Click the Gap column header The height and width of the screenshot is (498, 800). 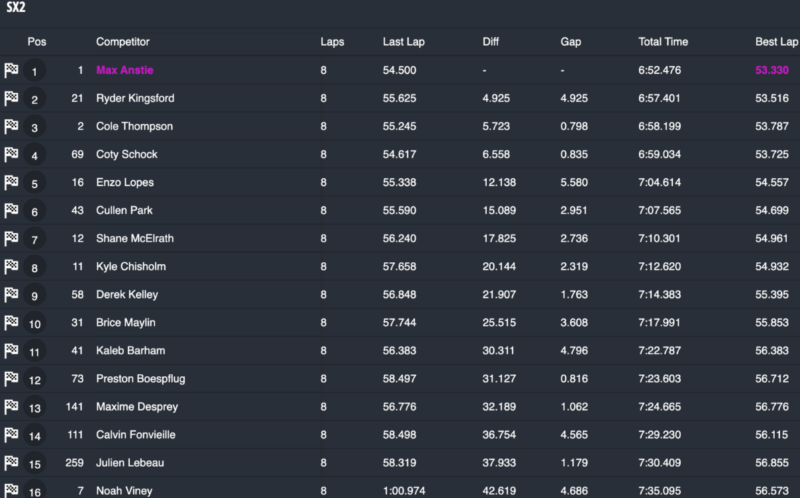click(570, 42)
